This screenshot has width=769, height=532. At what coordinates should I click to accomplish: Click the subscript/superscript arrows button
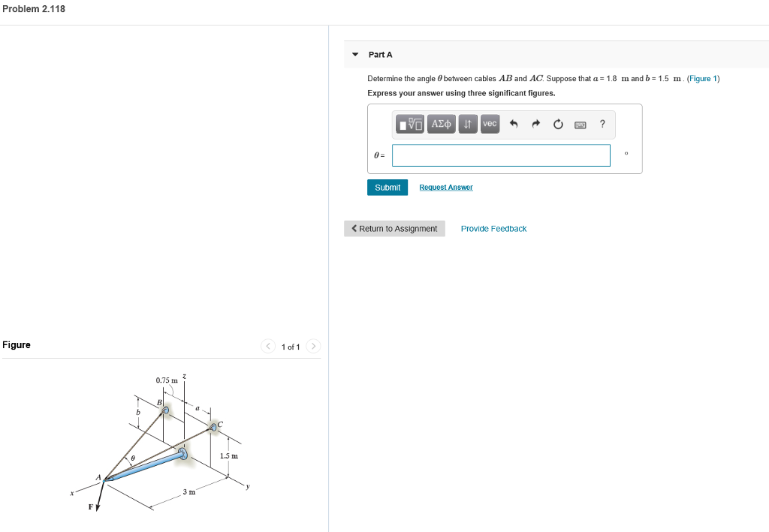[468, 124]
